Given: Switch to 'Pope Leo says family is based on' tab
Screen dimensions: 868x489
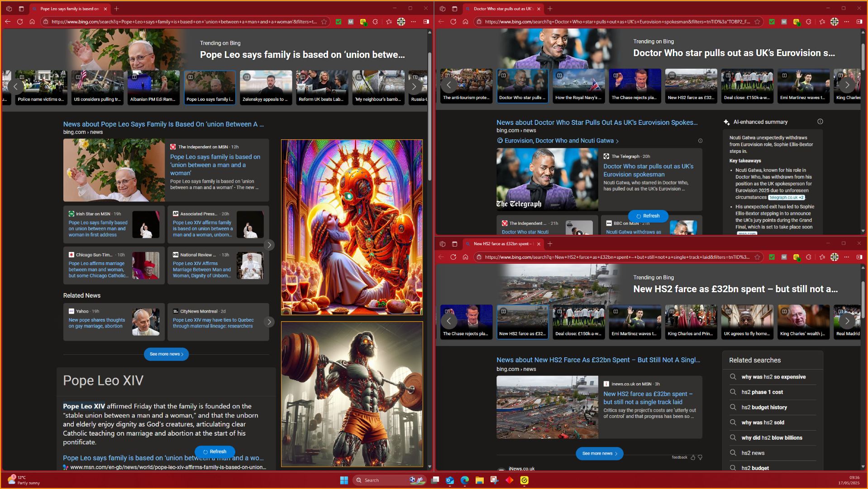Looking at the screenshot, I should (x=70, y=9).
